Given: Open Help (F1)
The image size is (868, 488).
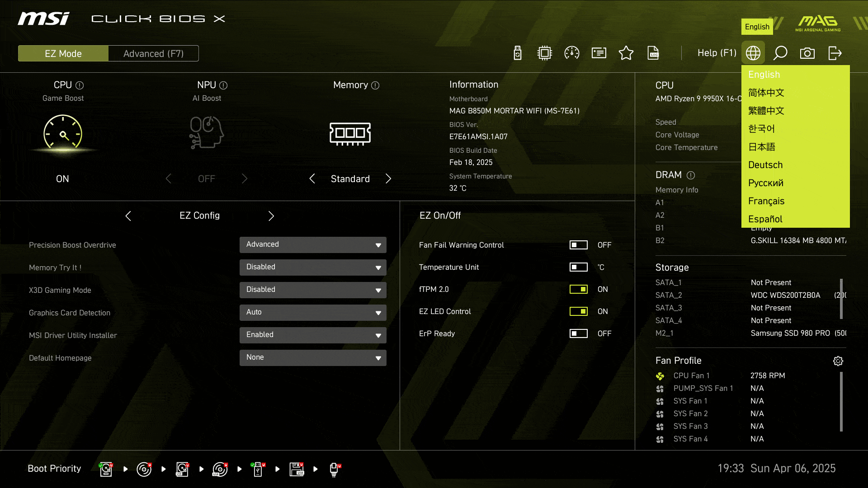Looking at the screenshot, I should (717, 53).
